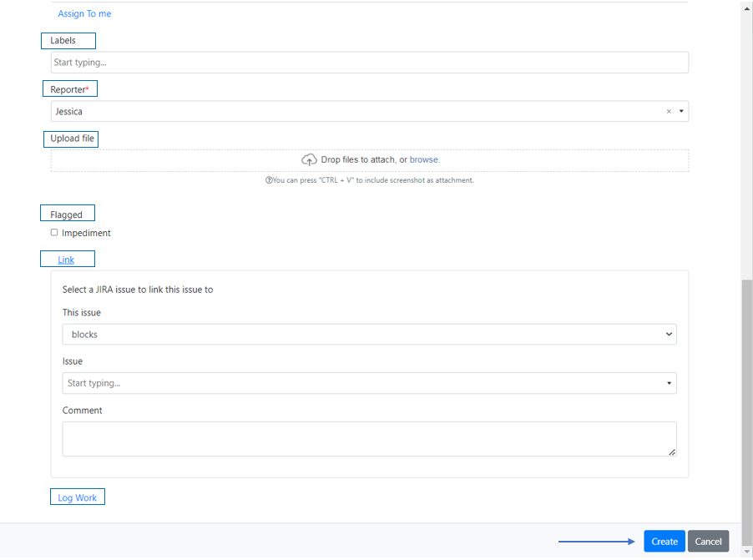Click the Comment box resize handle
The width and height of the screenshot is (753, 560).
click(672, 452)
